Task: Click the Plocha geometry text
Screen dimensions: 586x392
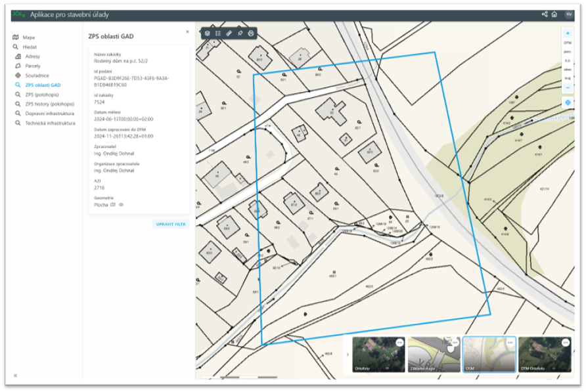Action: point(101,205)
